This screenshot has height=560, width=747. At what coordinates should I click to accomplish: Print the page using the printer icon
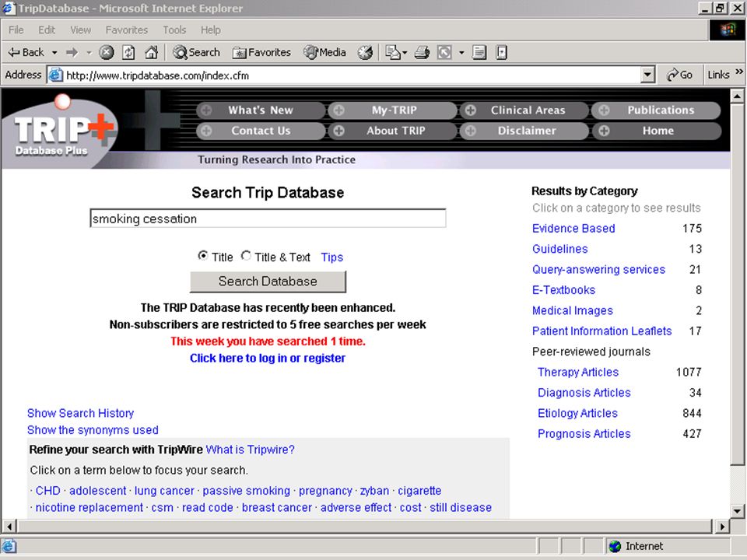click(x=422, y=52)
